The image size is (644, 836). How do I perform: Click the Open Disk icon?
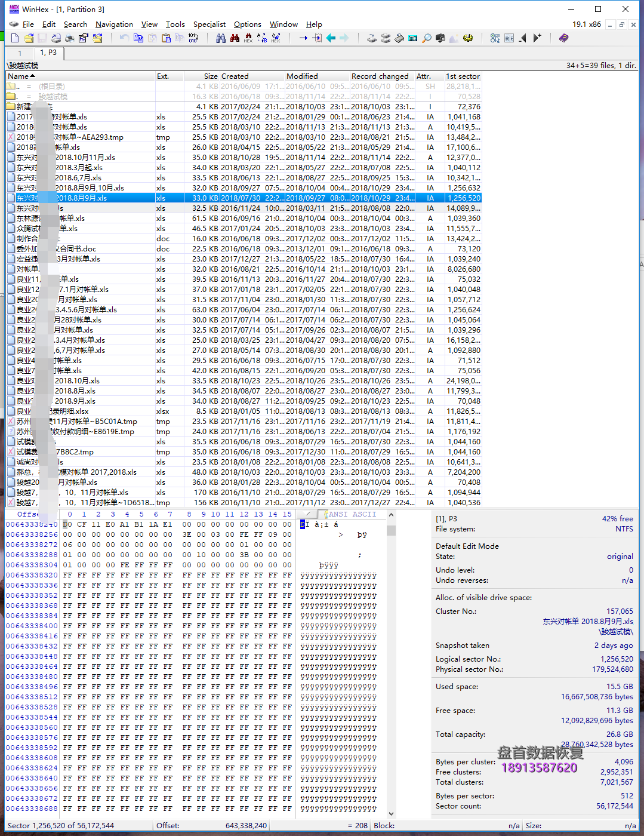point(372,38)
